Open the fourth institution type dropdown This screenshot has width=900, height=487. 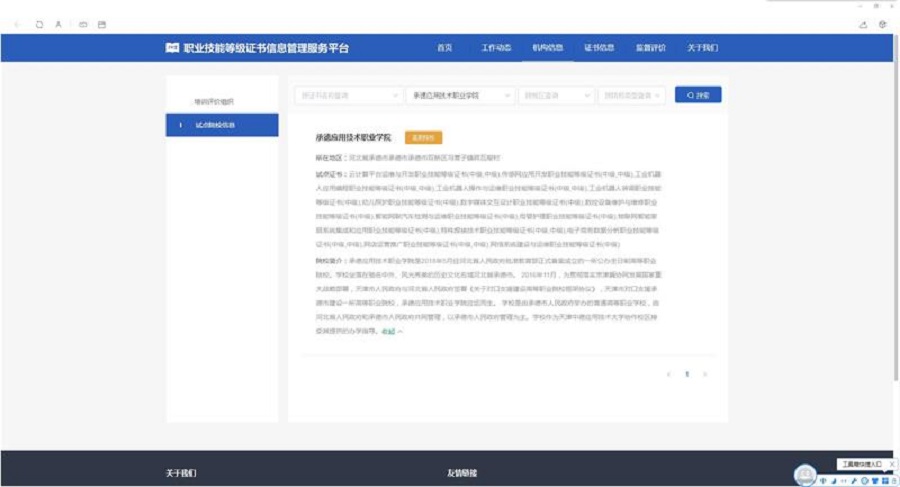(x=632, y=95)
